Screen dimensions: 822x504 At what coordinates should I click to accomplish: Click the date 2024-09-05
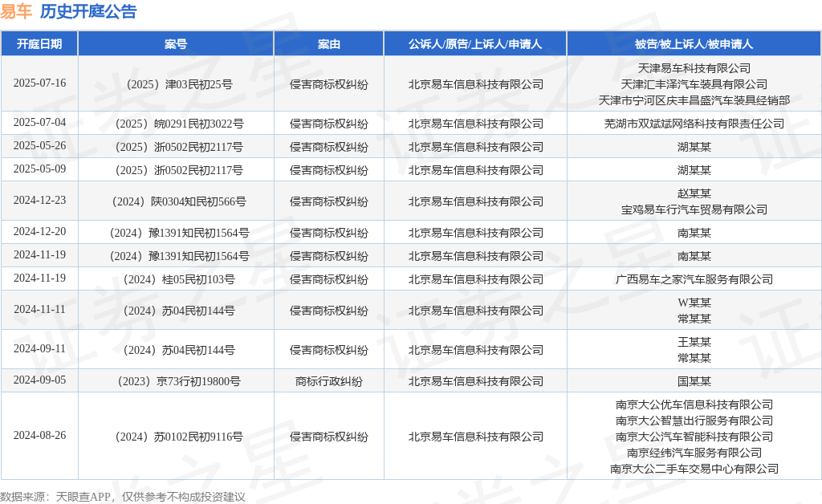(39, 380)
